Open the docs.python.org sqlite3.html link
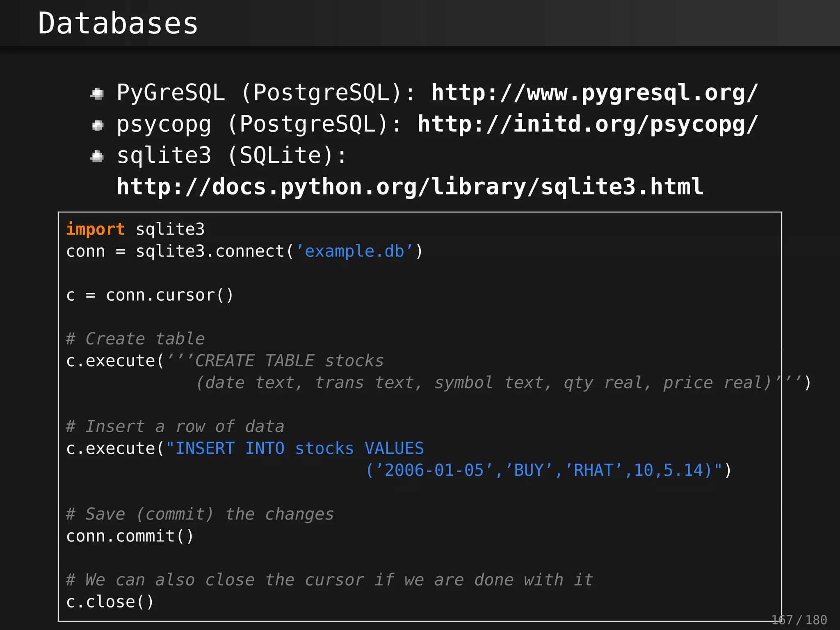 (410, 187)
